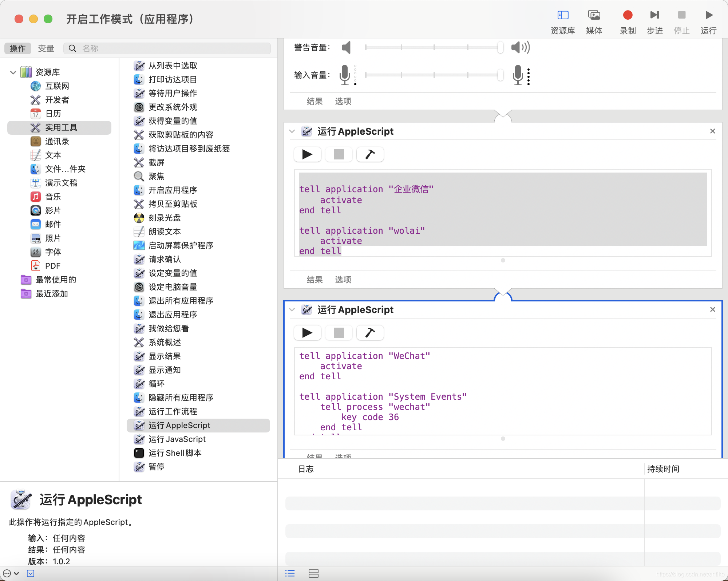Run the first AppleScript action with its play button
728x581 pixels.
point(308,154)
